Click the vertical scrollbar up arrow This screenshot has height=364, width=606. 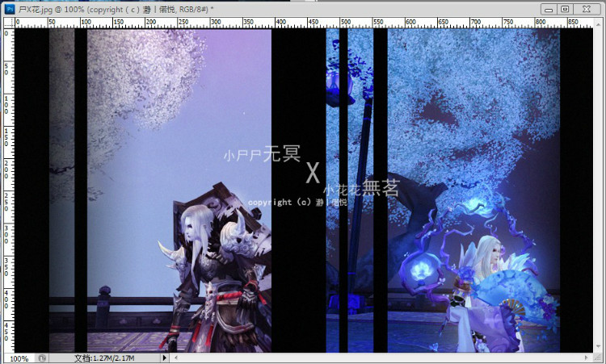pyautogui.click(x=598, y=25)
